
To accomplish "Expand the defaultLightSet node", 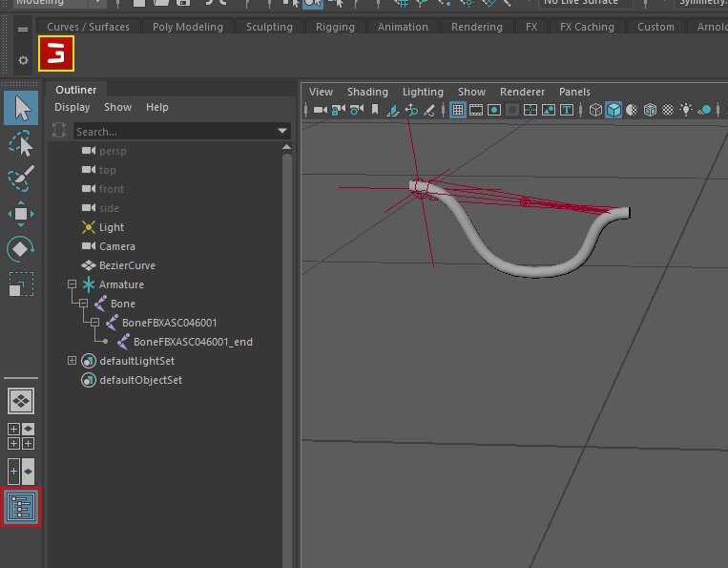I will 72,361.
